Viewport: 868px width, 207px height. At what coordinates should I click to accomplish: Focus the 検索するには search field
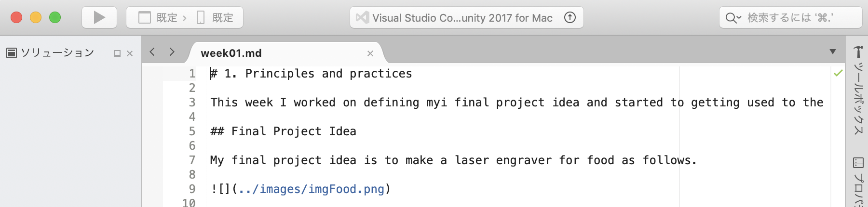(796, 18)
